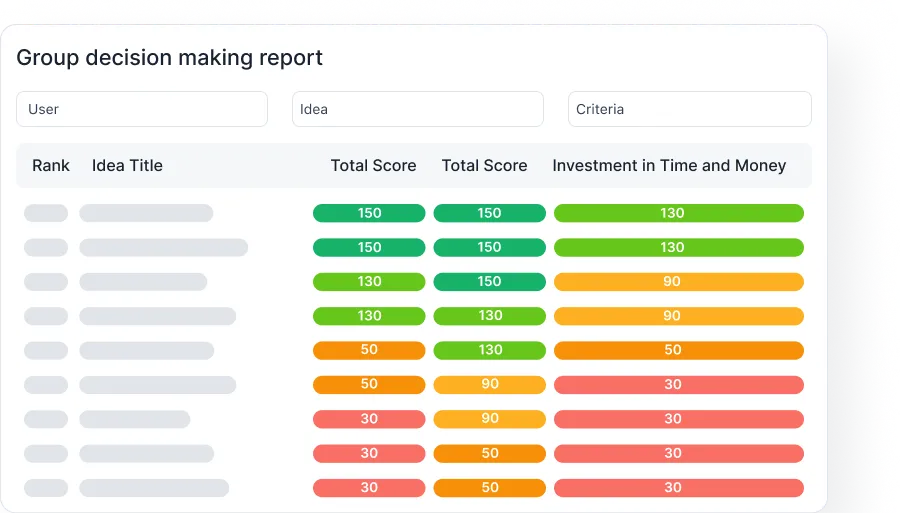Click third-row 130 in first Total Score column
This screenshot has height=513, width=900.
tap(369, 282)
